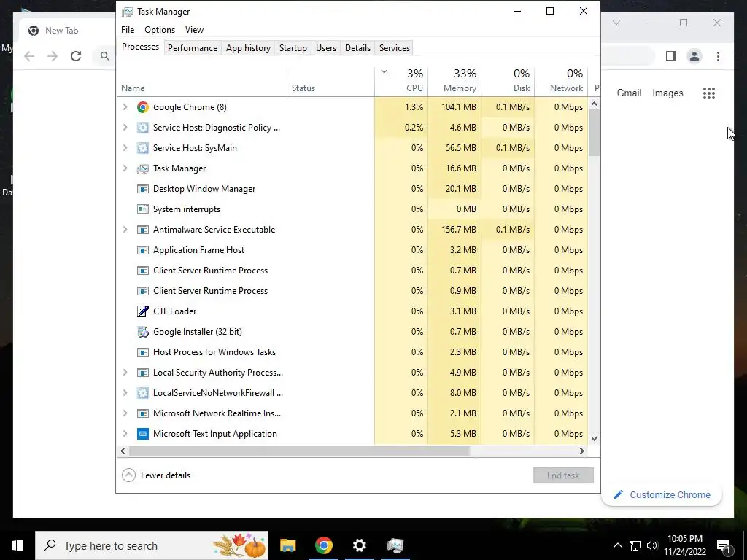This screenshot has height=560, width=747.
Task: Switch to the Performance tab
Action: [x=193, y=48]
